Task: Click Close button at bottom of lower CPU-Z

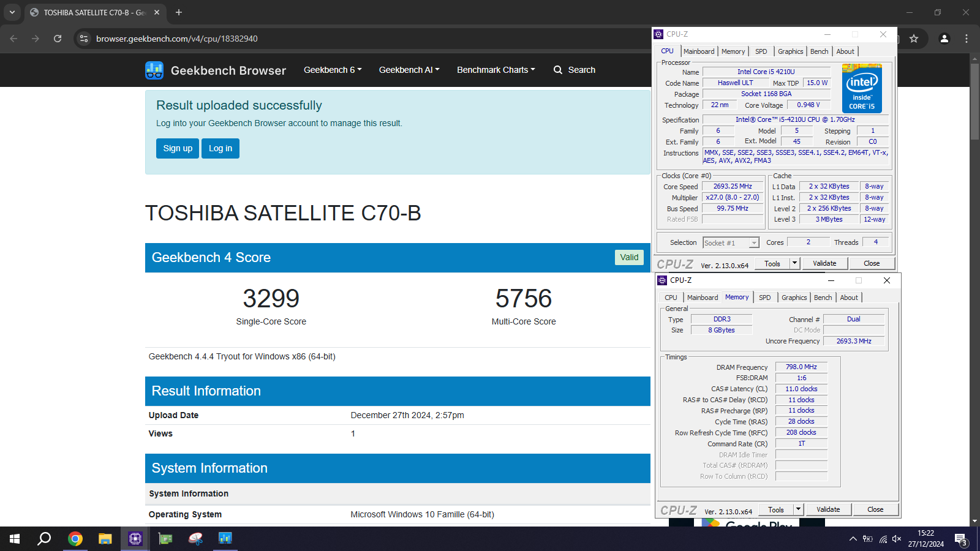Action: (875, 509)
